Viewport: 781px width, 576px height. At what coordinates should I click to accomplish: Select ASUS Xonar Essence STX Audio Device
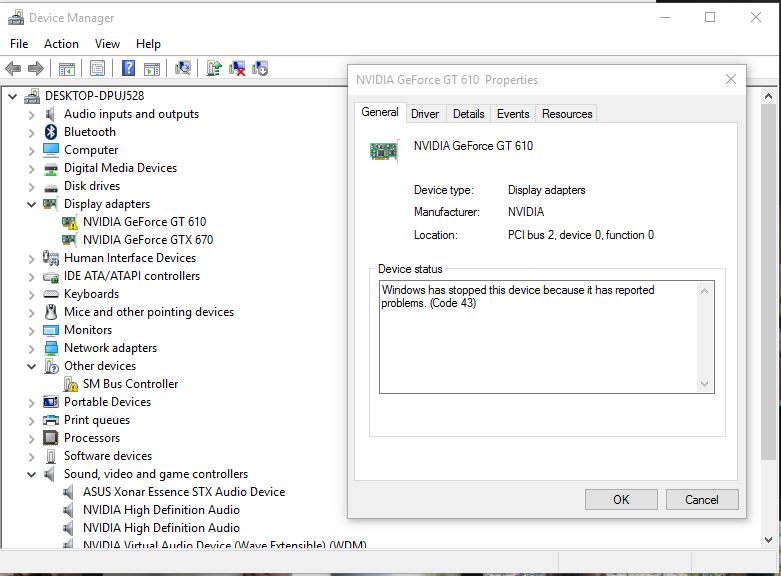pos(184,492)
